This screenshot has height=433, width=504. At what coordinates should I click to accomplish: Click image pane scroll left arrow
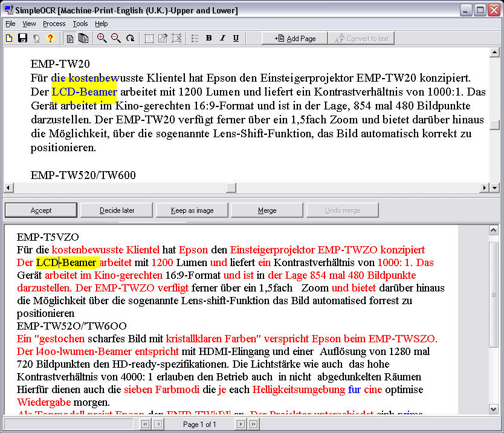(8, 187)
